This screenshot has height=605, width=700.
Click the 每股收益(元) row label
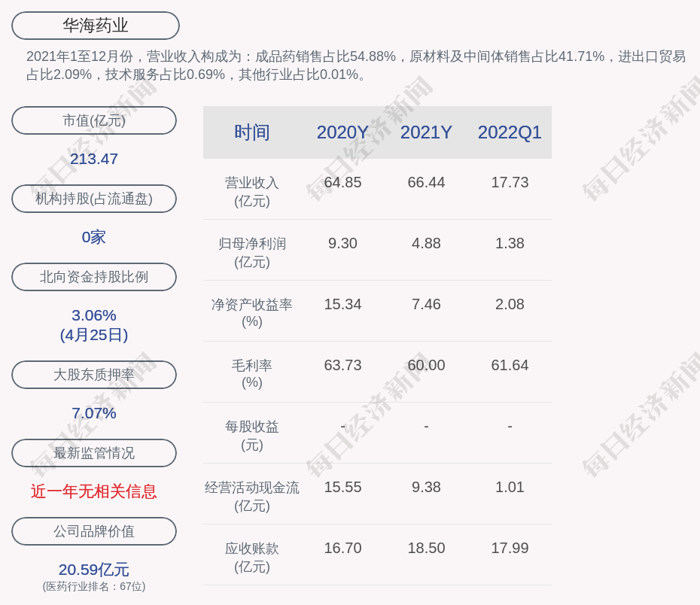pos(252,436)
